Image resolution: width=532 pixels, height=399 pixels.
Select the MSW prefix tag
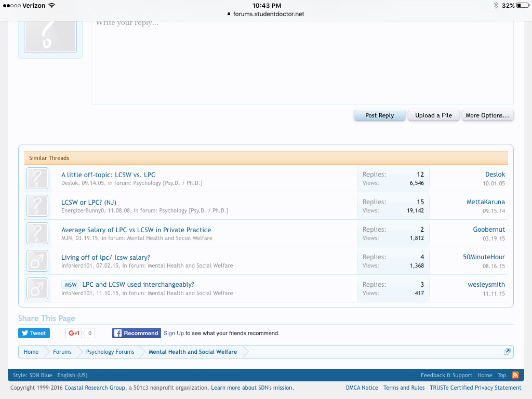(x=71, y=285)
